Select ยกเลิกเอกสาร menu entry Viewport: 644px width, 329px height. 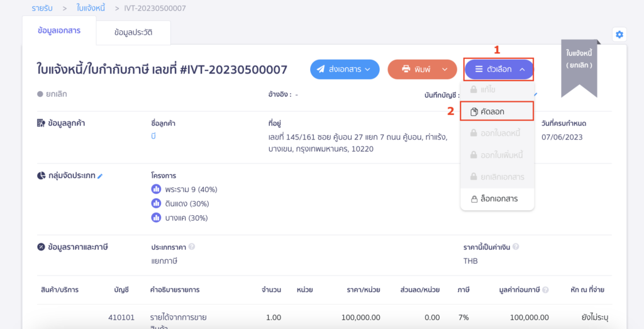pyautogui.click(x=497, y=177)
